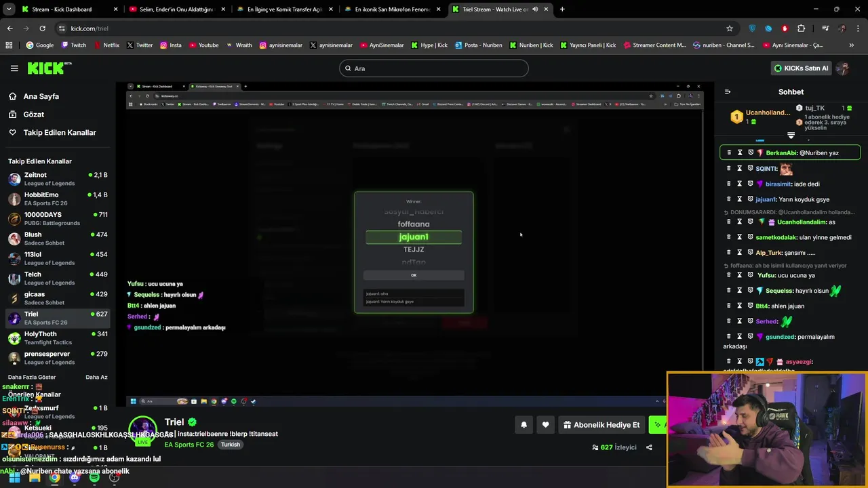868x488 pixels.
Task: Open Takip Edilen Kanallar menu item
Action: [60, 132]
